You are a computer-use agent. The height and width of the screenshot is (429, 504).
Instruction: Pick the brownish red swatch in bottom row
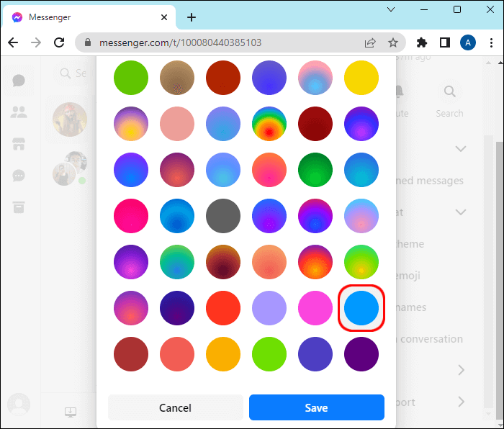coord(131,354)
